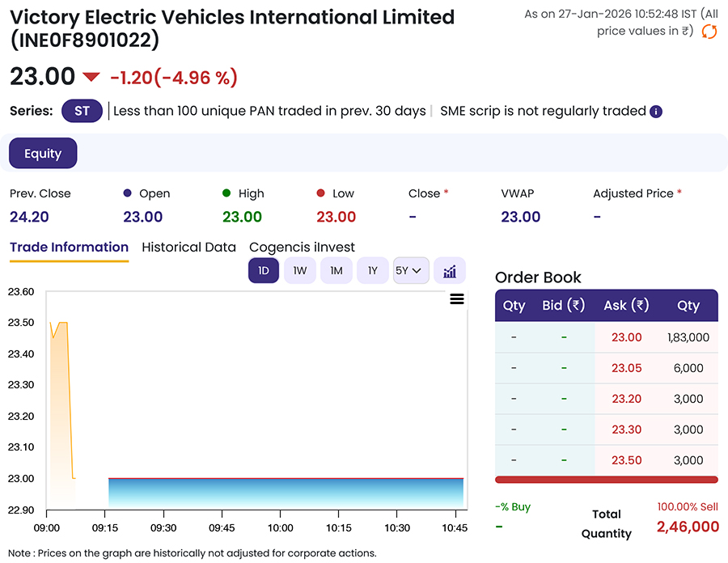The height and width of the screenshot is (563, 728).
Task: Select the 1Y chart range
Action: (x=373, y=271)
